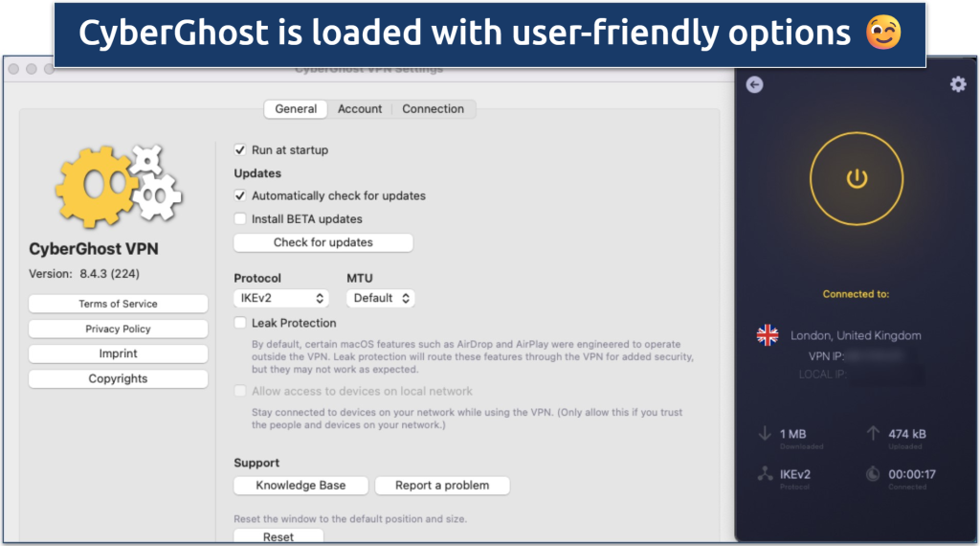Click the Check for updates button
980x546 pixels.
pyautogui.click(x=323, y=242)
